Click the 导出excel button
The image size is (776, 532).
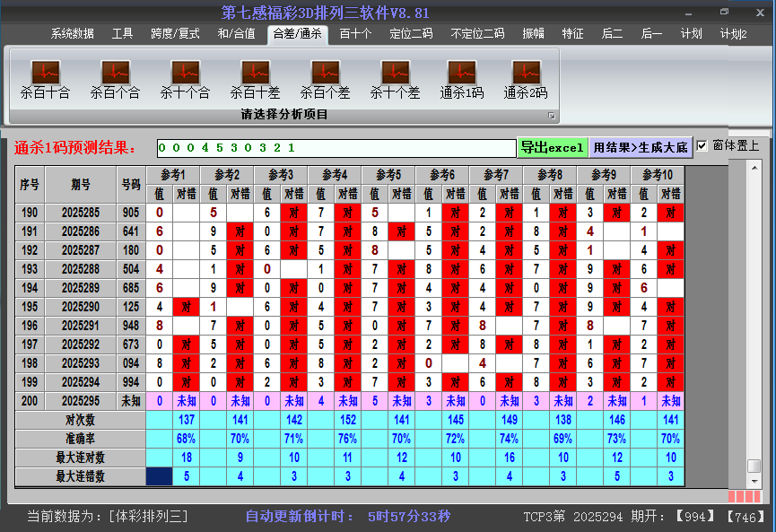coord(552,145)
